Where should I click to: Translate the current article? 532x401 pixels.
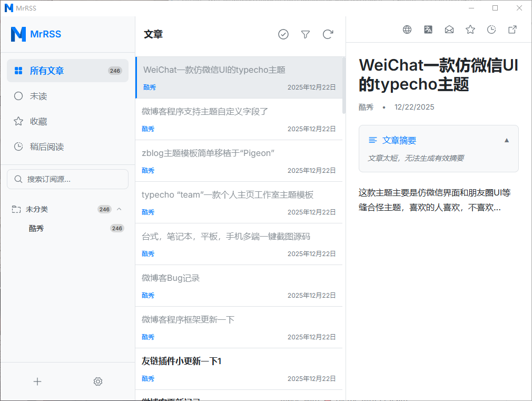[x=428, y=30]
